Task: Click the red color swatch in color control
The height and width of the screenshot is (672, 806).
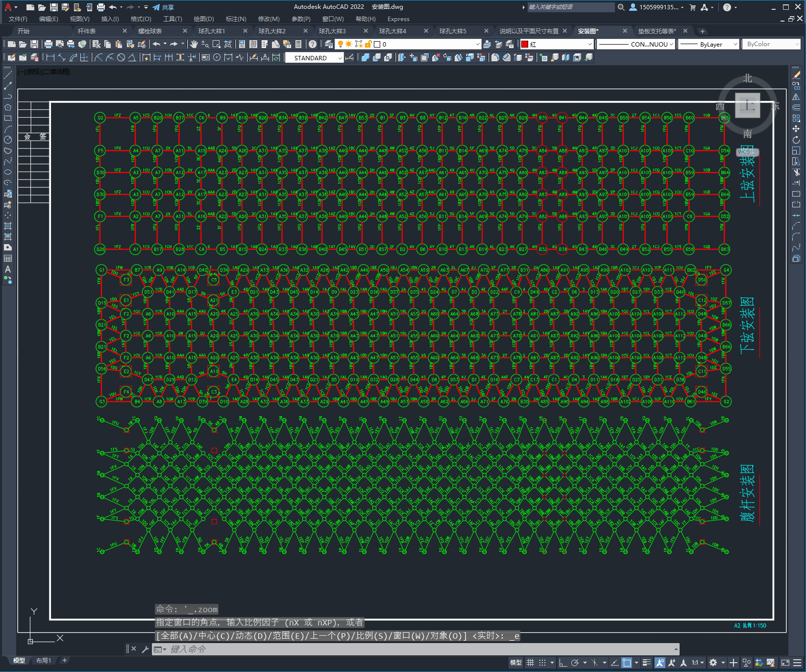Action: (x=525, y=44)
